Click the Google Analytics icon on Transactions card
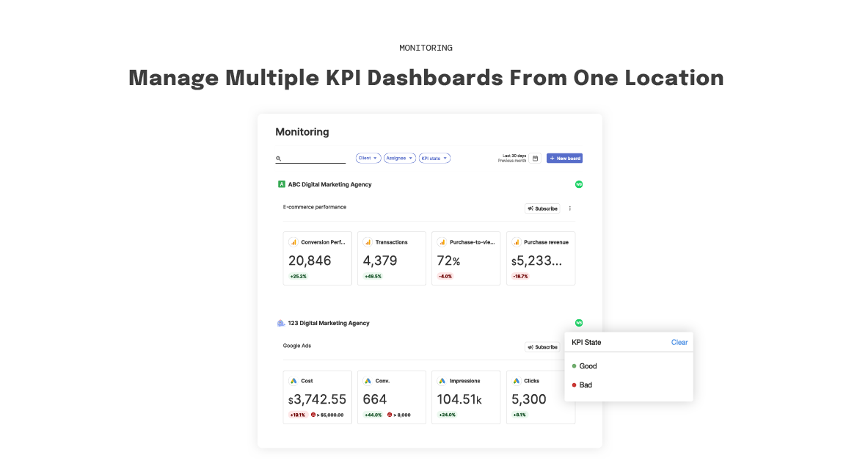 368,242
